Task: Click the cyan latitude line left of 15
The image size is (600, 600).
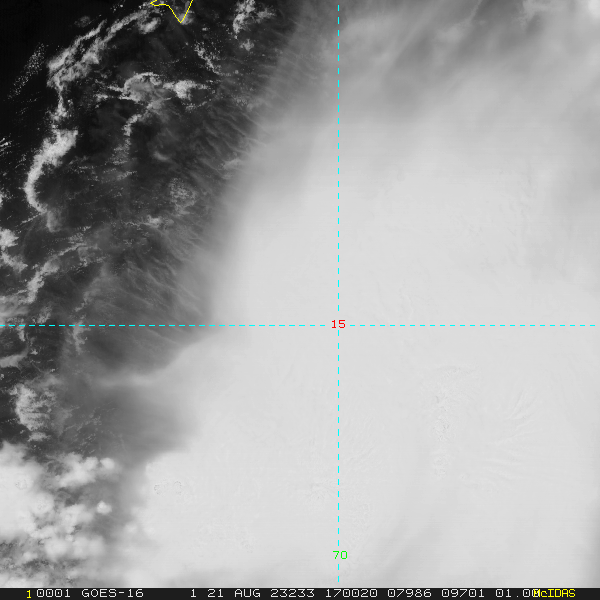Action: pyautogui.click(x=165, y=326)
